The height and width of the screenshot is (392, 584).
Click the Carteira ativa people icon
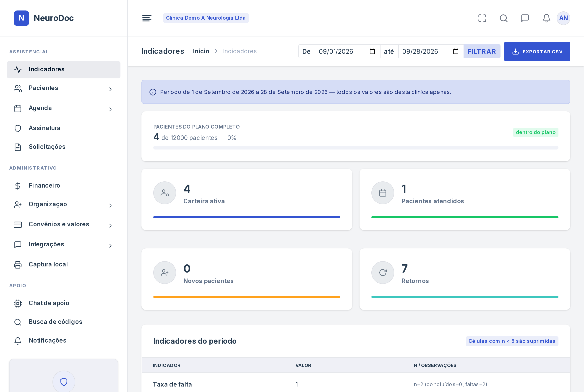[x=165, y=193]
